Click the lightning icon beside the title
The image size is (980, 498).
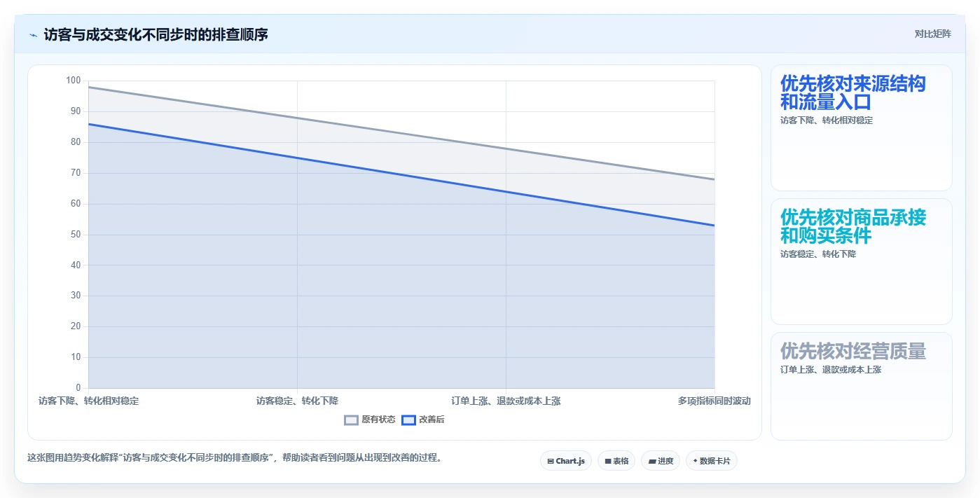pyautogui.click(x=33, y=35)
